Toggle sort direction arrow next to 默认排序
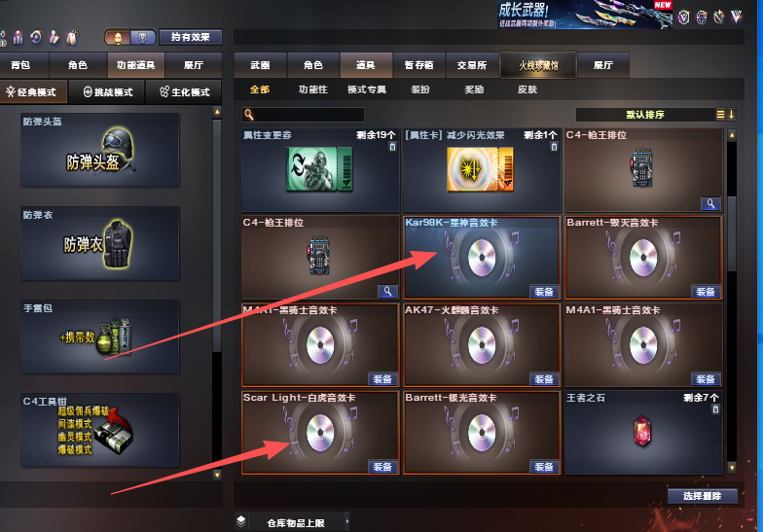 pos(732,115)
